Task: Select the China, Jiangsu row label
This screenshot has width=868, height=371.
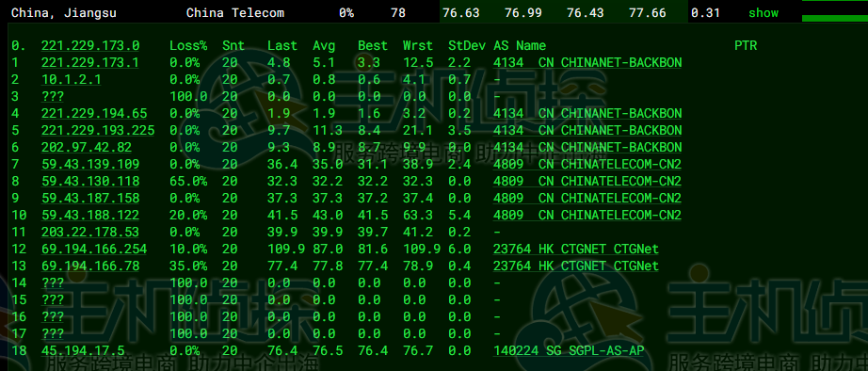Action: pyautogui.click(x=64, y=13)
